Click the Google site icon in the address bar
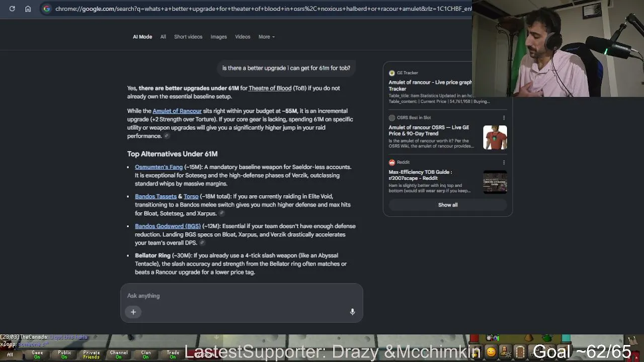 pos(46,9)
